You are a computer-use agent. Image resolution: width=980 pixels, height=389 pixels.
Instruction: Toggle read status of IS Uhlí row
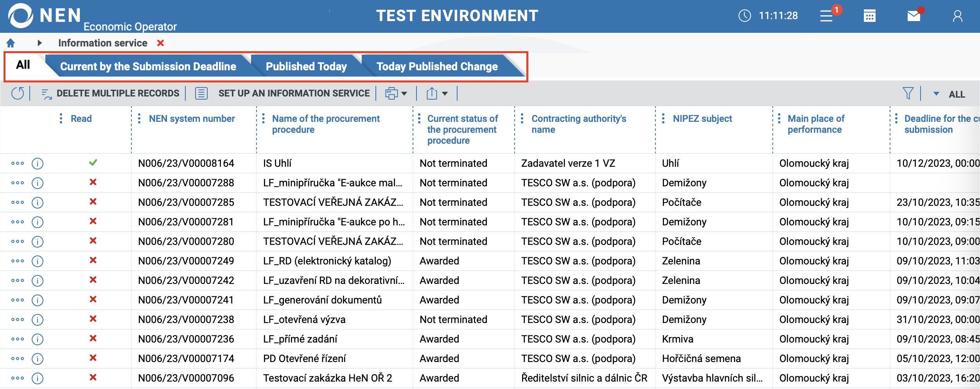pyautogui.click(x=93, y=162)
